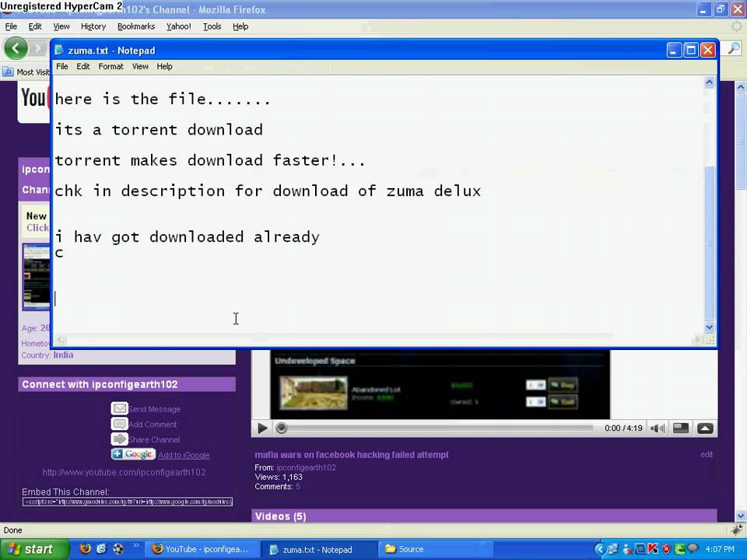The image size is (747, 560).
Task: Click the India country link
Action: pos(63,355)
